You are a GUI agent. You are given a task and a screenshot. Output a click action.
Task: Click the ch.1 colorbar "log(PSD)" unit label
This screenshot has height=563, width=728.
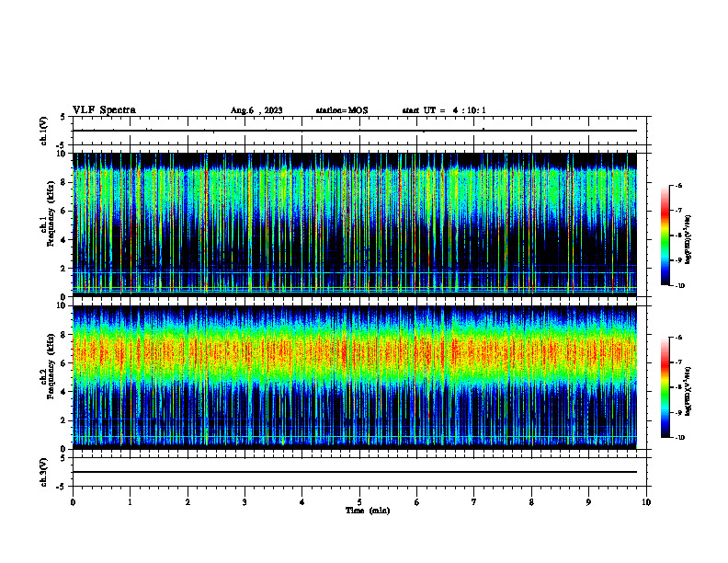coord(688,240)
